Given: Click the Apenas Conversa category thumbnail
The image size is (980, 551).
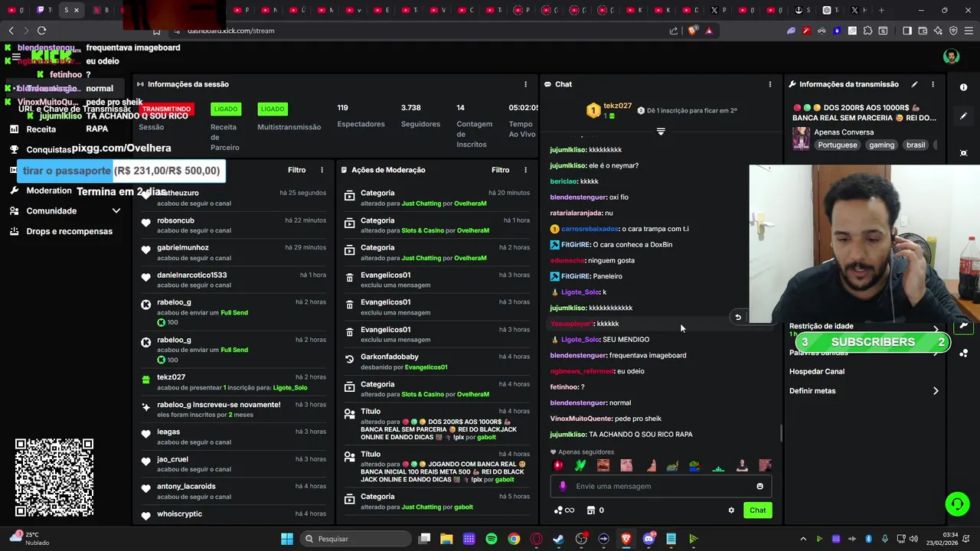Looking at the screenshot, I should coord(801,139).
